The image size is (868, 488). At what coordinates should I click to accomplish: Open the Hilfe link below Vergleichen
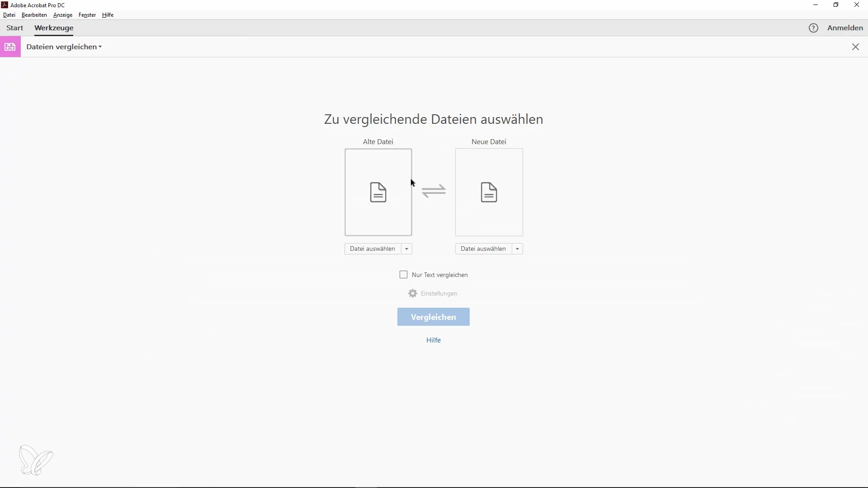(434, 340)
